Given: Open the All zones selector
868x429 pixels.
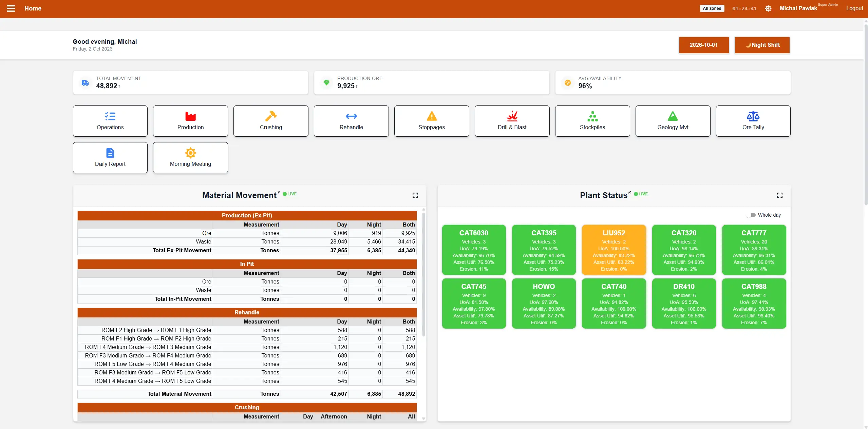Looking at the screenshot, I should [x=712, y=8].
